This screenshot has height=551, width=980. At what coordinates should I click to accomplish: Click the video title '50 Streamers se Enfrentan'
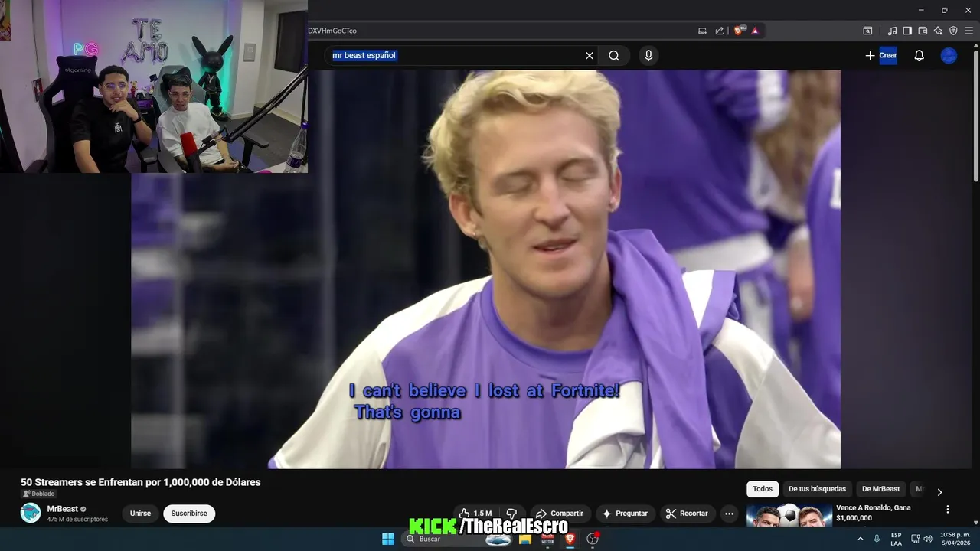[141, 482]
